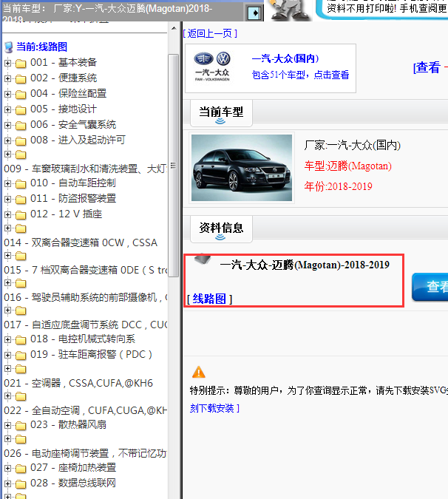The width and height of the screenshot is (448, 499).
Task: Click the tree panel vertical scrollbar thumb
Action: [x=174, y=166]
